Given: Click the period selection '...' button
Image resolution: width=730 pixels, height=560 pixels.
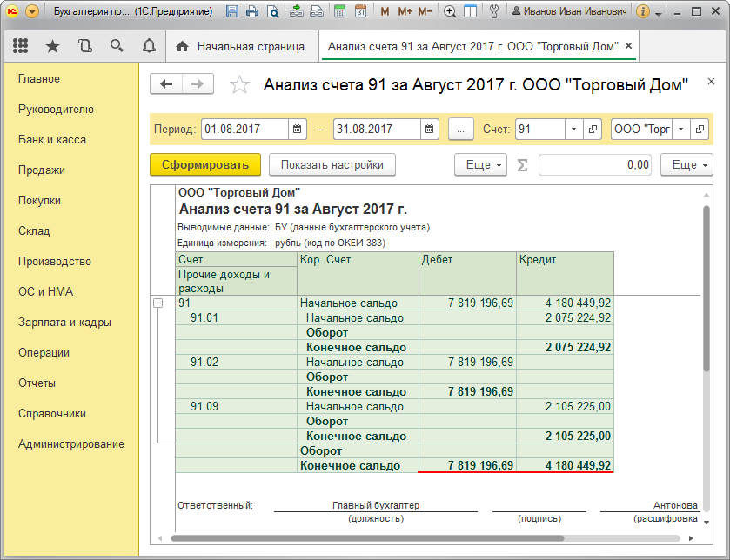Looking at the screenshot, I should (461, 129).
